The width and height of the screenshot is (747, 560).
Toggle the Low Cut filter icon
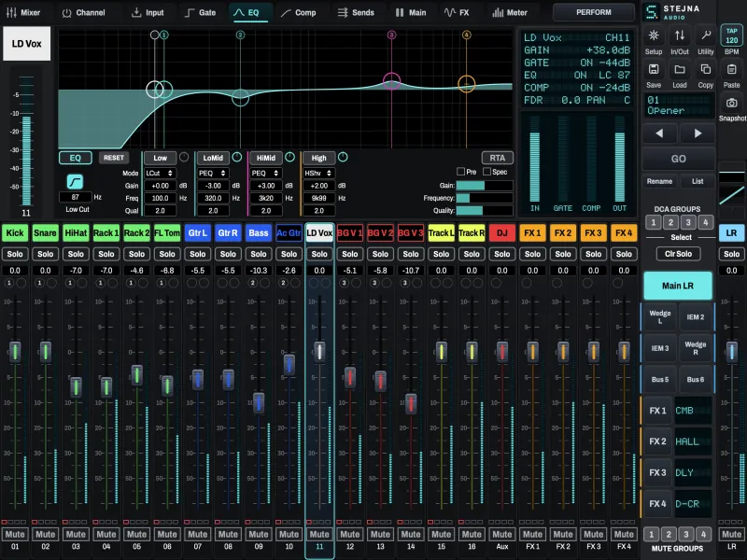(76, 181)
